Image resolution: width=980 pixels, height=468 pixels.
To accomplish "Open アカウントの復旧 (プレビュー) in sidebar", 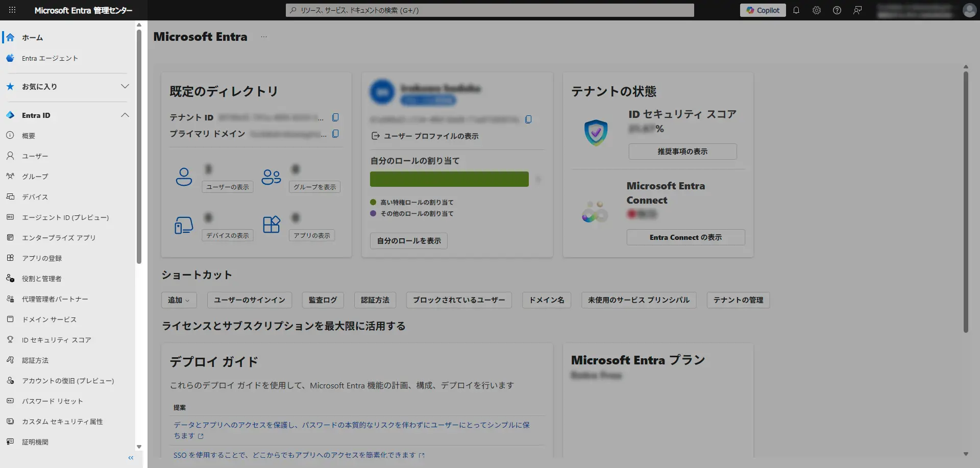I will 68,381.
